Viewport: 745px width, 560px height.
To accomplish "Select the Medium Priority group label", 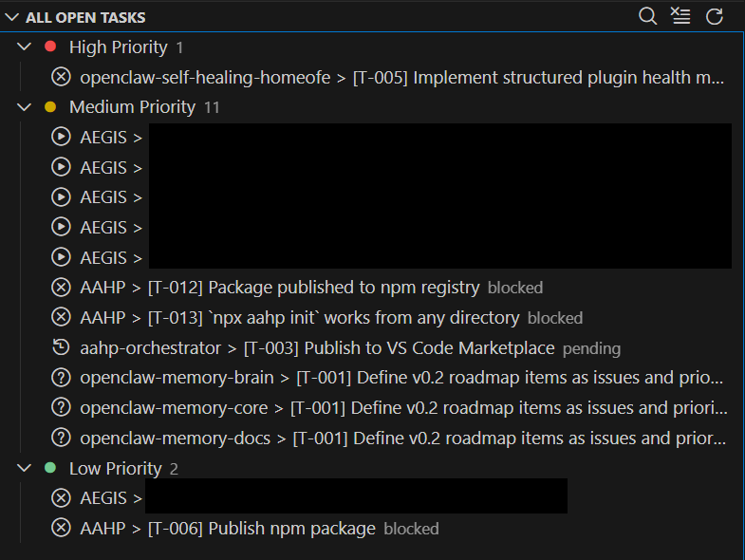I will pyautogui.click(x=132, y=107).
